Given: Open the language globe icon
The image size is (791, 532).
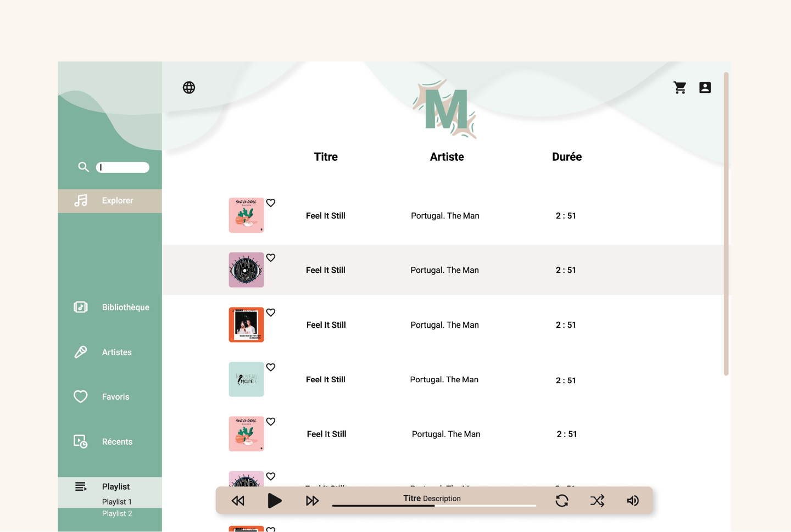Looking at the screenshot, I should (189, 87).
